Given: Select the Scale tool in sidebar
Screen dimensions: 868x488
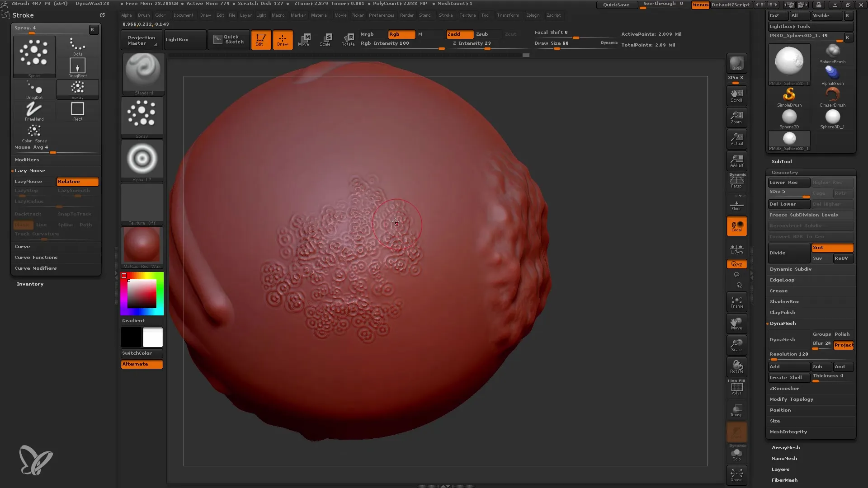Looking at the screenshot, I should point(737,344).
